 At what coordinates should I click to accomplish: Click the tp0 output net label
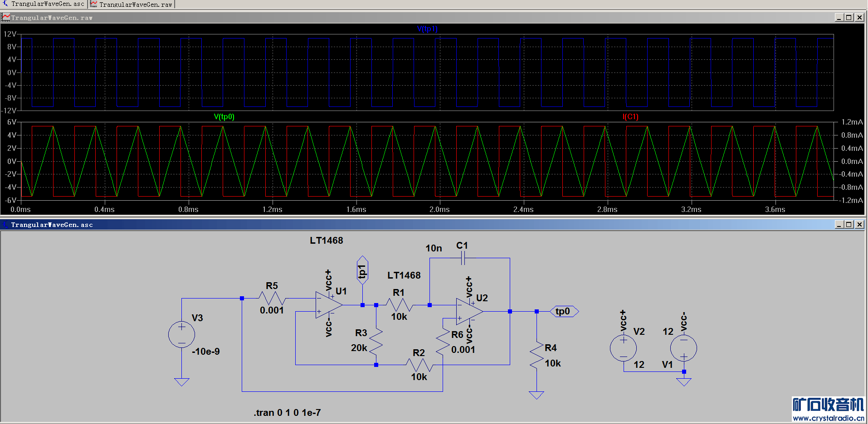(563, 311)
